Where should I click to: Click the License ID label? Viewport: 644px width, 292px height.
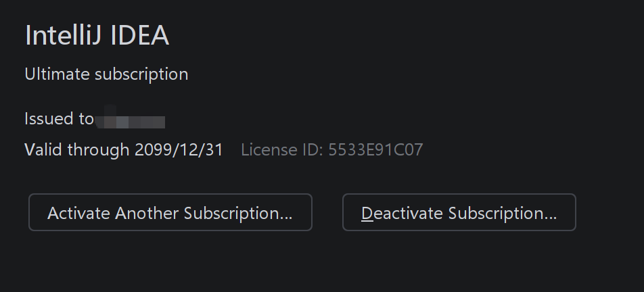click(282, 149)
